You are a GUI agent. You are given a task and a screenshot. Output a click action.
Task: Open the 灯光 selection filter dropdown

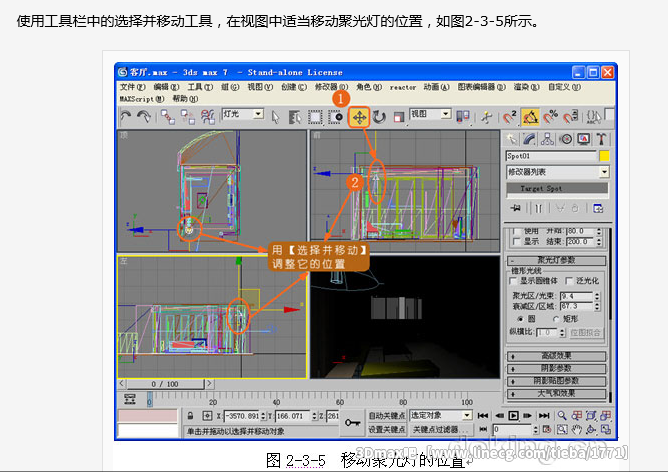pos(242,114)
